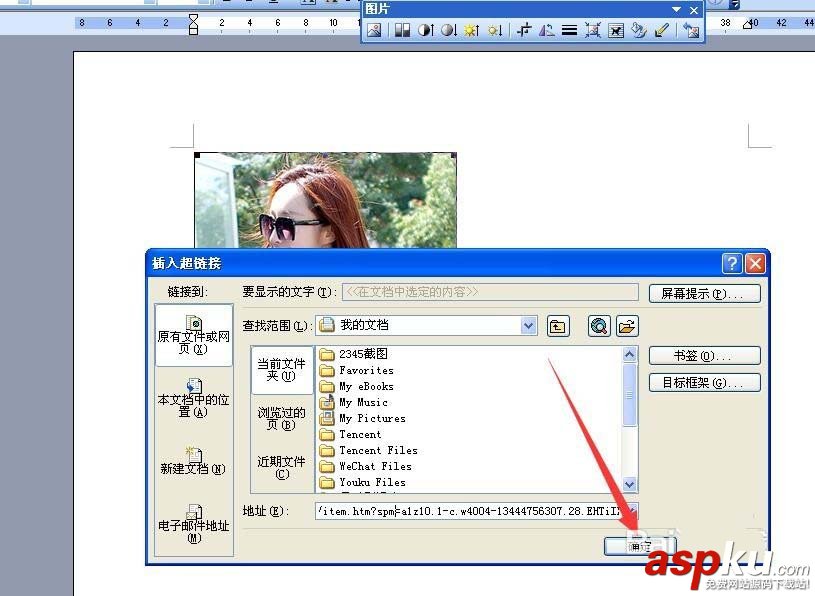Click the Set Transparent Color pen icon
This screenshot has height=596, width=815.
(x=663, y=31)
